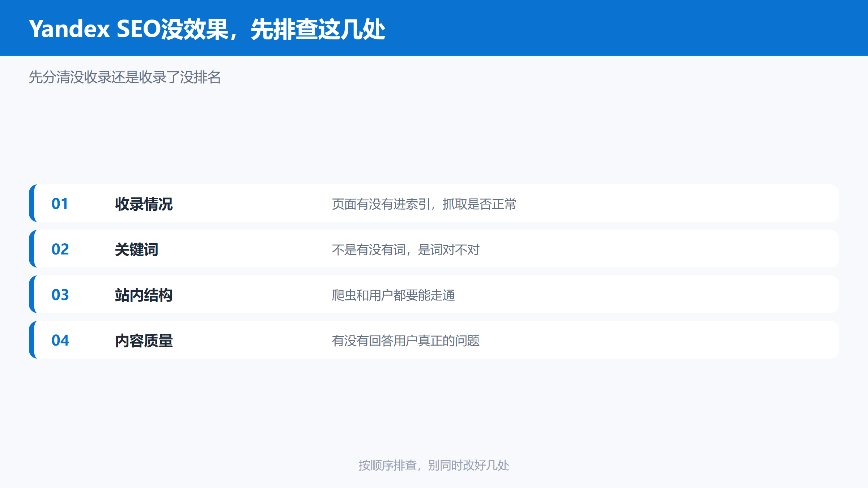Click the subtitle '先分清没收录还是收录了没排名'
The image size is (868, 488).
click(x=125, y=77)
